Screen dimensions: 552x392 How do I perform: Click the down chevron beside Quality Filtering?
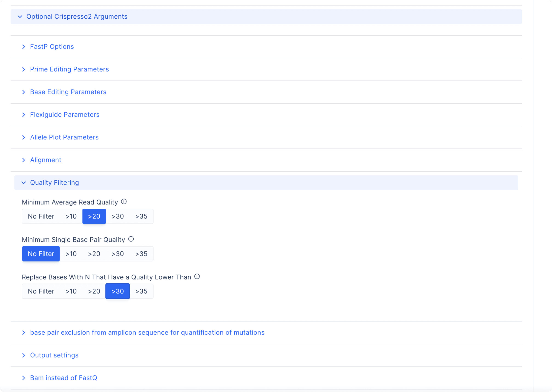click(23, 183)
